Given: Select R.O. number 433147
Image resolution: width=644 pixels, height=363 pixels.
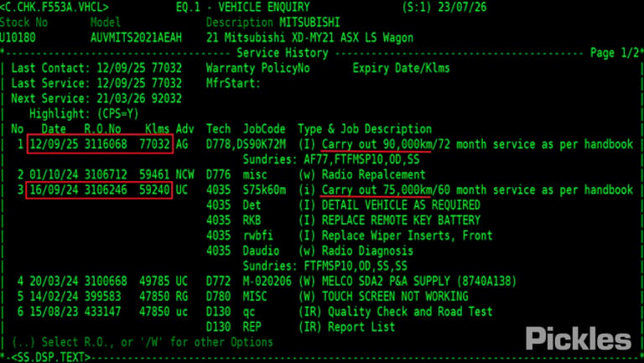Looking at the screenshot, I should [x=102, y=311].
